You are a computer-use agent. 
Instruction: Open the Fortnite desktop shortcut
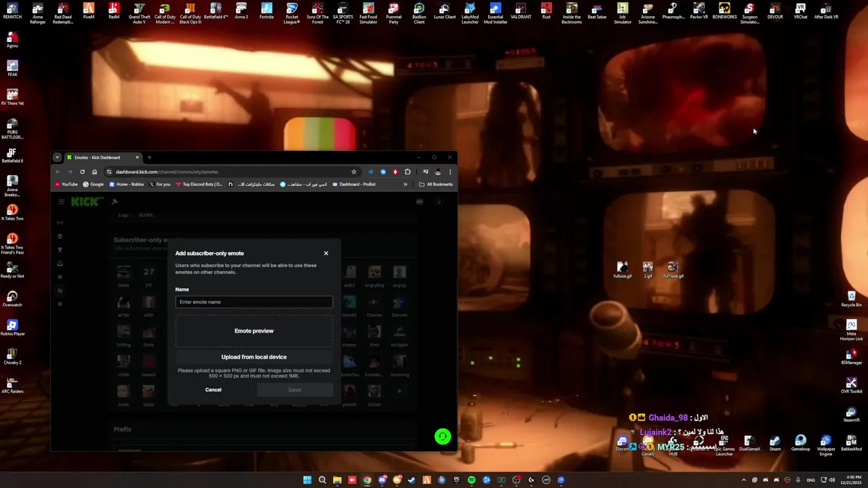267,12
